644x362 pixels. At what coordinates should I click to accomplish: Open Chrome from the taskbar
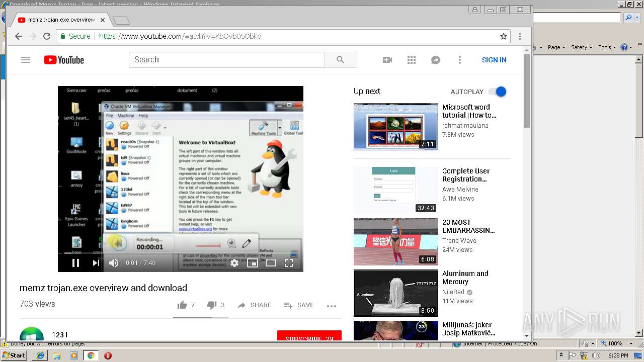click(x=91, y=355)
